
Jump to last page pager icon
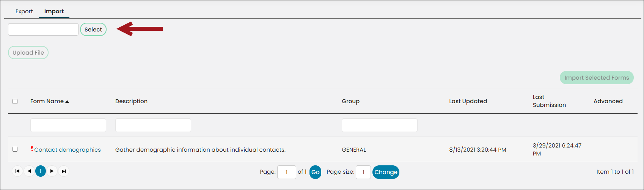[64, 171]
